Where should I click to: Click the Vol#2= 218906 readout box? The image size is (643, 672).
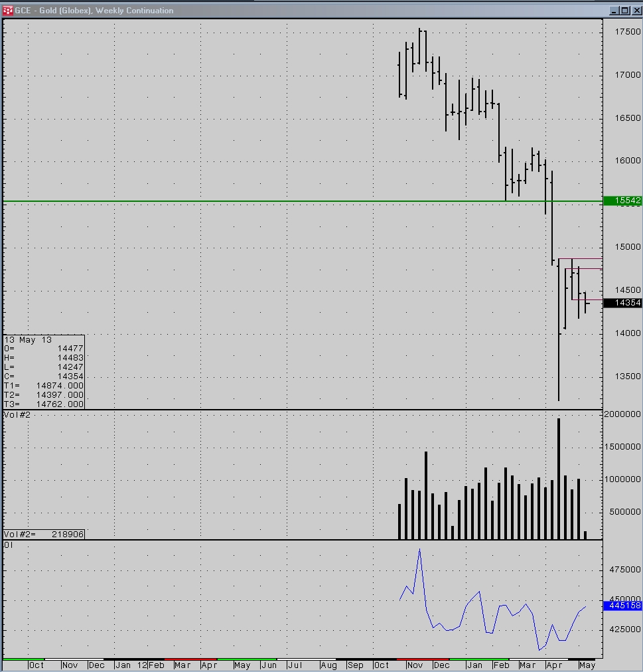point(44,534)
